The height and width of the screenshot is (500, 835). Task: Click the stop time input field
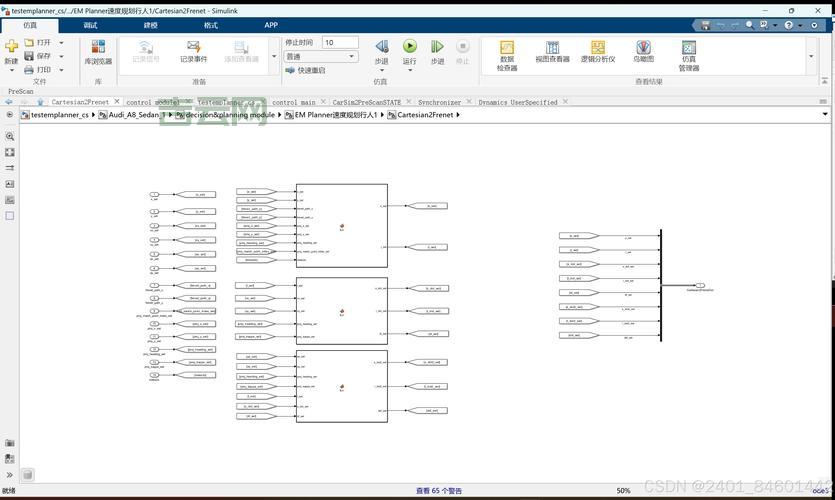pyautogui.click(x=340, y=43)
